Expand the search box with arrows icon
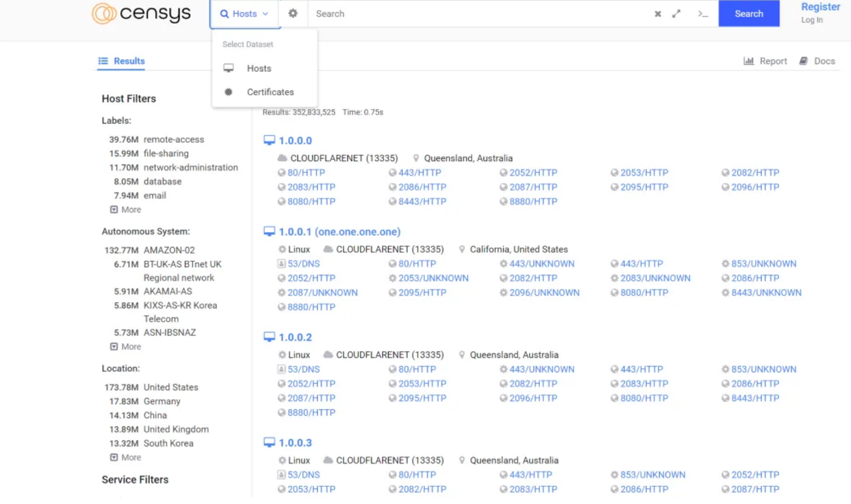 (x=676, y=14)
